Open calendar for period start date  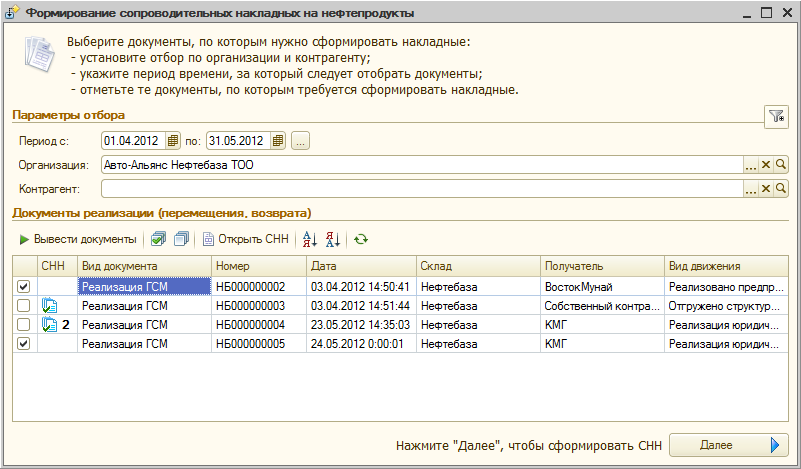click(x=172, y=140)
